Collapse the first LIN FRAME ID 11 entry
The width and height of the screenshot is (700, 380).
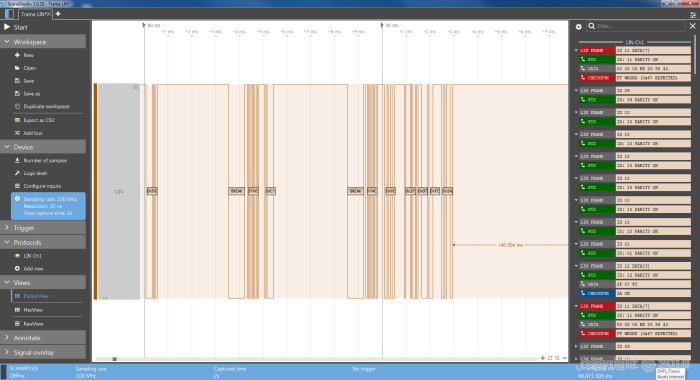point(576,50)
